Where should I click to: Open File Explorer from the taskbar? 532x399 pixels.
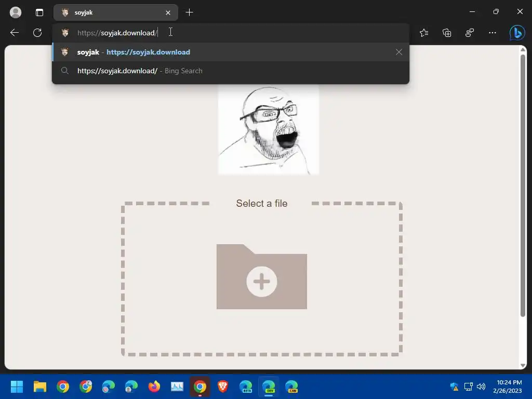[x=39, y=387]
